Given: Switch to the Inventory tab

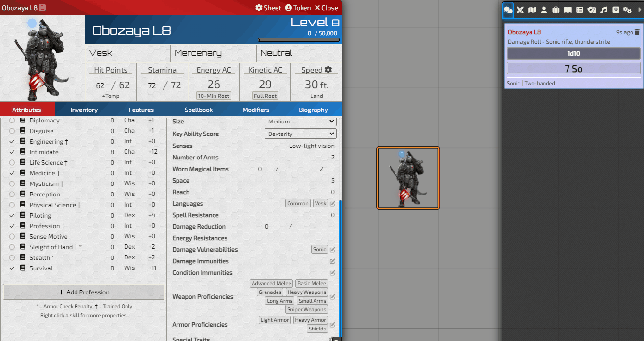Looking at the screenshot, I should (x=84, y=110).
